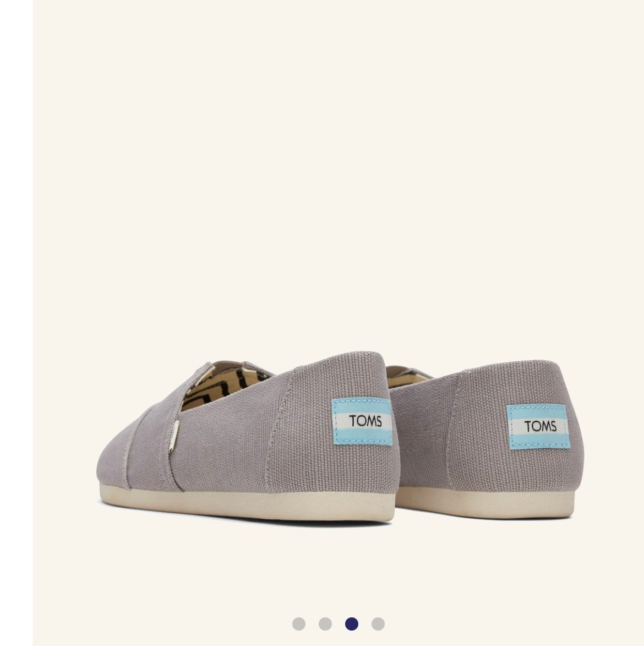This screenshot has height=646, width=644.
Task: Click the white margin strip beside the image
Action: coord(17,323)
